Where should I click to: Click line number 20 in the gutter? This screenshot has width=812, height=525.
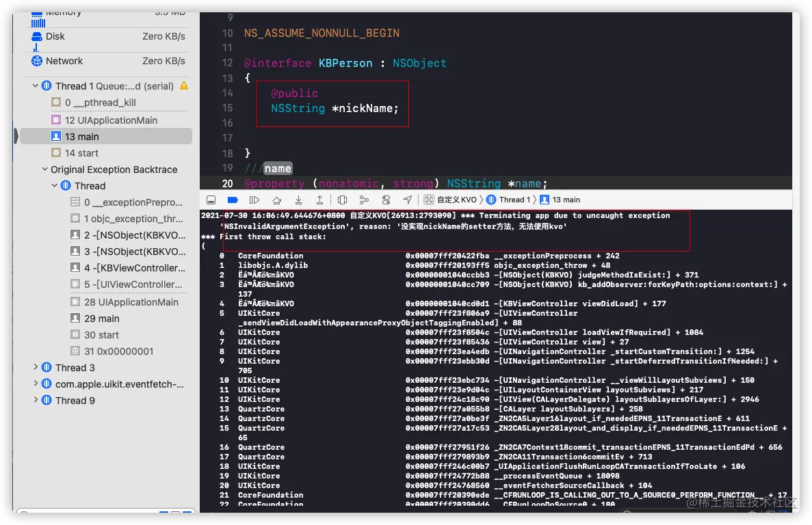(x=227, y=184)
